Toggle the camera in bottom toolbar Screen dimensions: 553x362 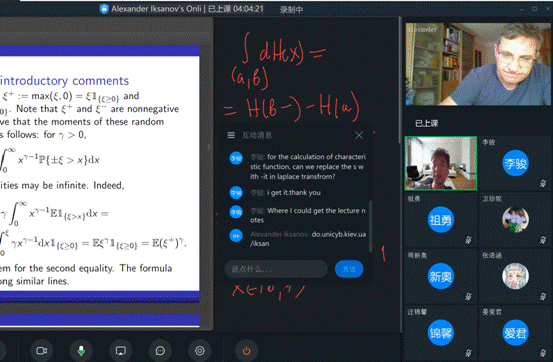tap(42, 351)
